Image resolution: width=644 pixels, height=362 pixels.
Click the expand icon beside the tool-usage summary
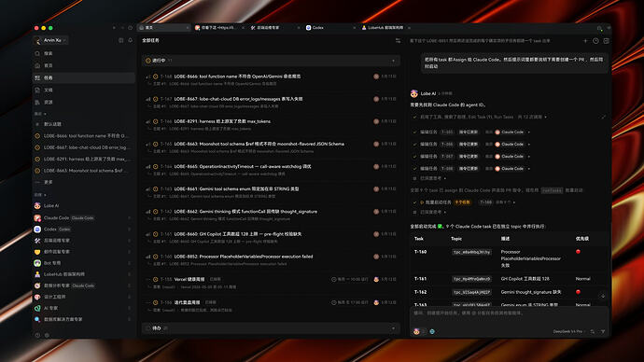pos(603,117)
